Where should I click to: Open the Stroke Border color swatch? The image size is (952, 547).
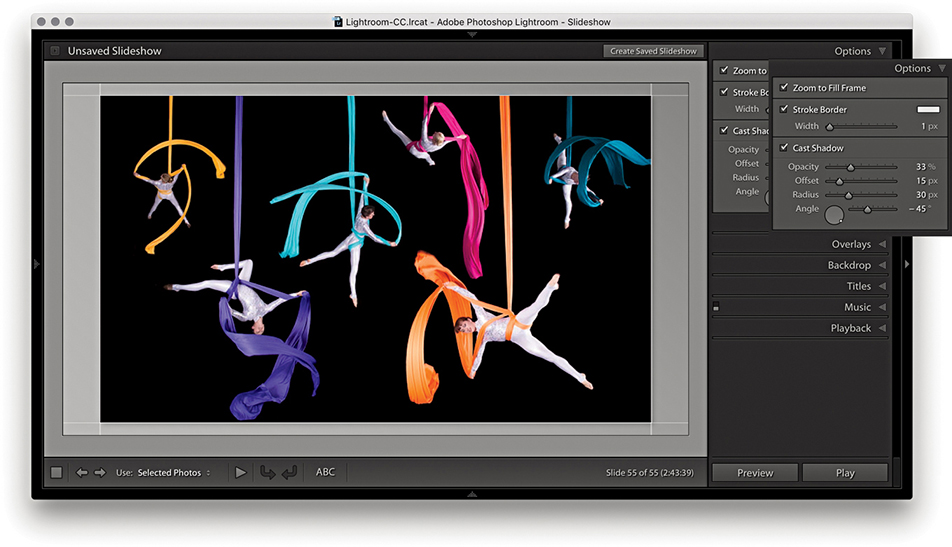928,109
